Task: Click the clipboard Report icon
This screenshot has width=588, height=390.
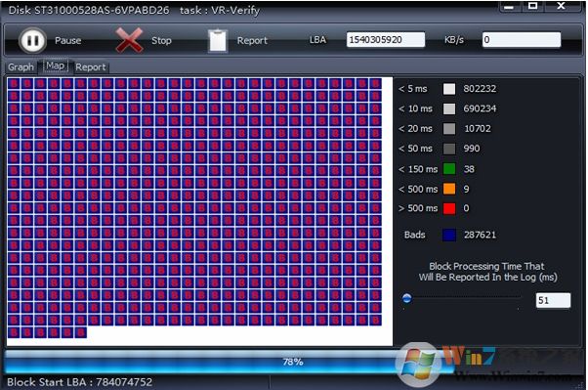Action: click(x=218, y=40)
